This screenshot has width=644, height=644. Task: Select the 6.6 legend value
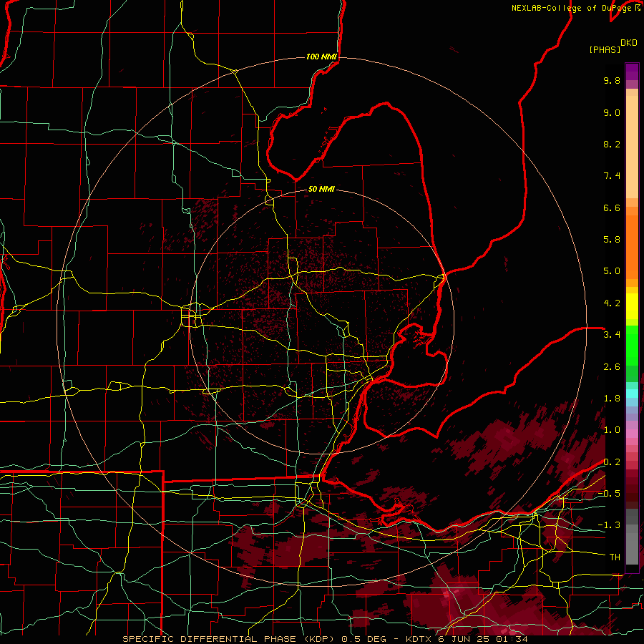(x=612, y=208)
